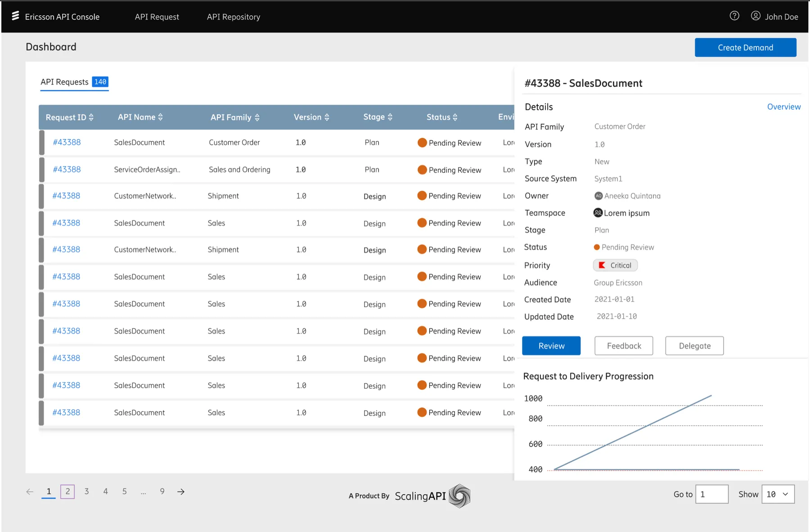
Task: Go to next page arrow
Action: tap(181, 491)
